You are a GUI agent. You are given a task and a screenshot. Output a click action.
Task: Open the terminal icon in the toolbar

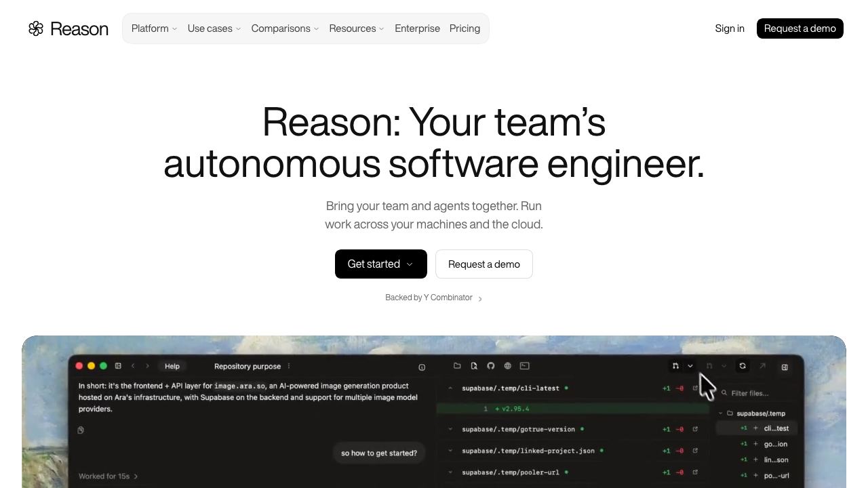click(524, 366)
